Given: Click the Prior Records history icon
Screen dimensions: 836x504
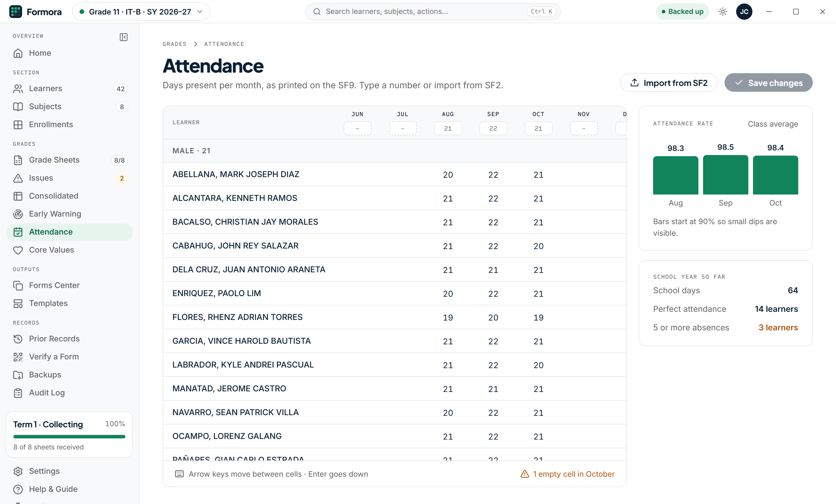Looking at the screenshot, I should pos(18,339).
